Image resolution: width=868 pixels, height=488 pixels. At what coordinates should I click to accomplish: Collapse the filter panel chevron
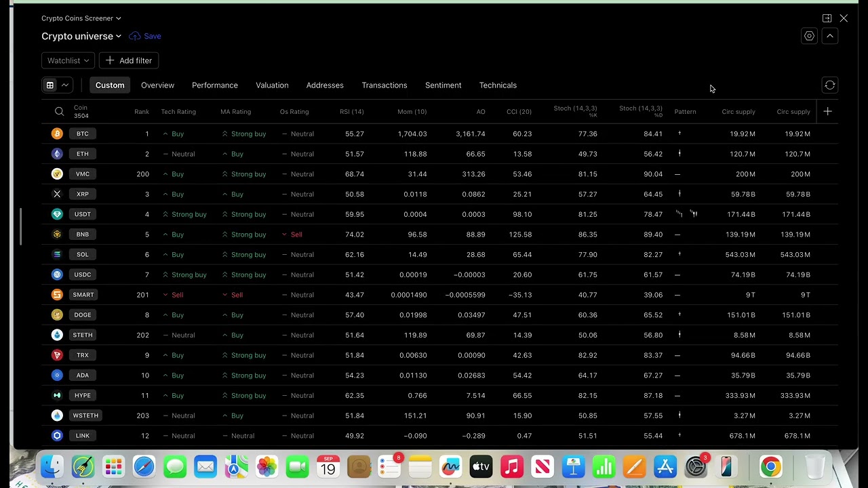(830, 36)
